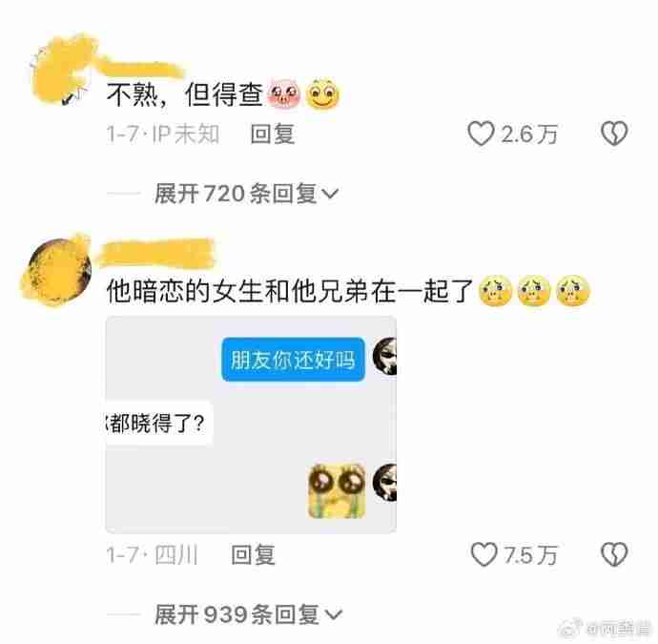Tap the 都晓得了? message bubble
658x644 pixels.
[158, 424]
